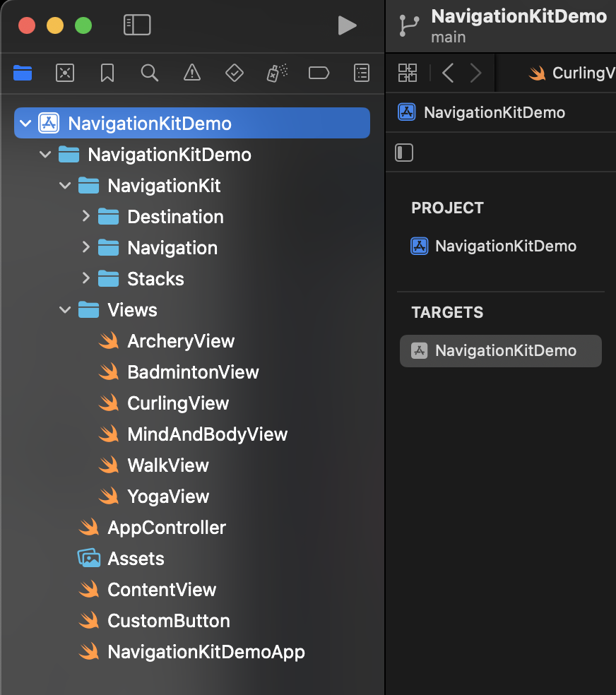The image size is (616, 695).
Task: Open the YogaView Swift file
Action: click(x=168, y=497)
